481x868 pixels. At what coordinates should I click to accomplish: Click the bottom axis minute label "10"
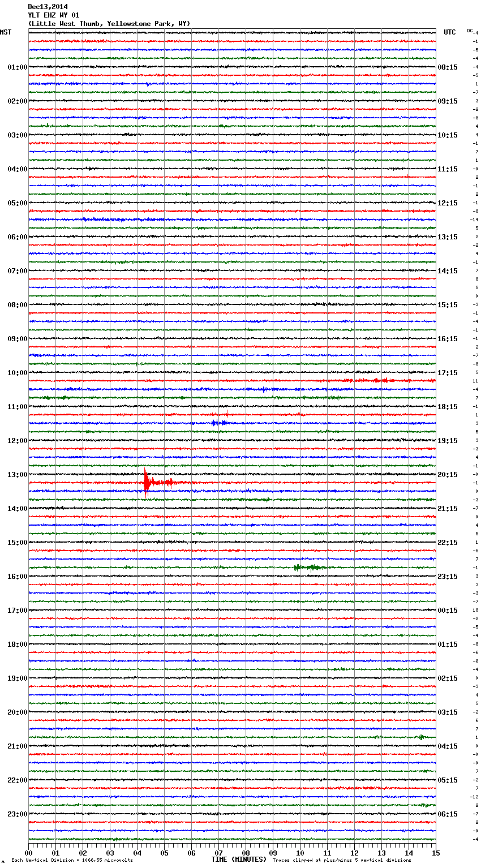(300, 853)
